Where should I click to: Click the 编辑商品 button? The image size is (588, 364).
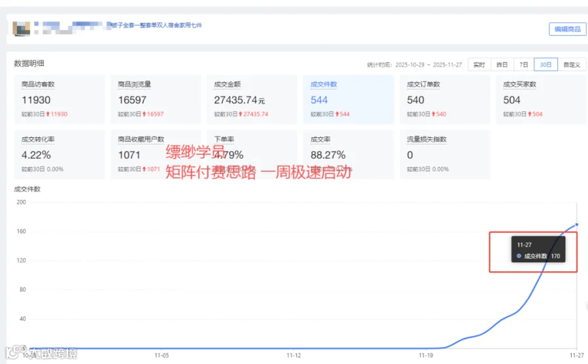coord(567,29)
